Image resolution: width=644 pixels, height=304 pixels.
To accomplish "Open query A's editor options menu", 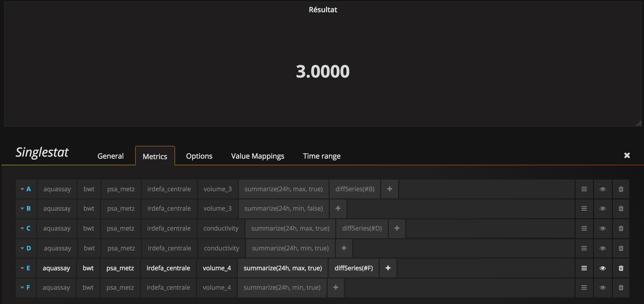I will (584, 189).
